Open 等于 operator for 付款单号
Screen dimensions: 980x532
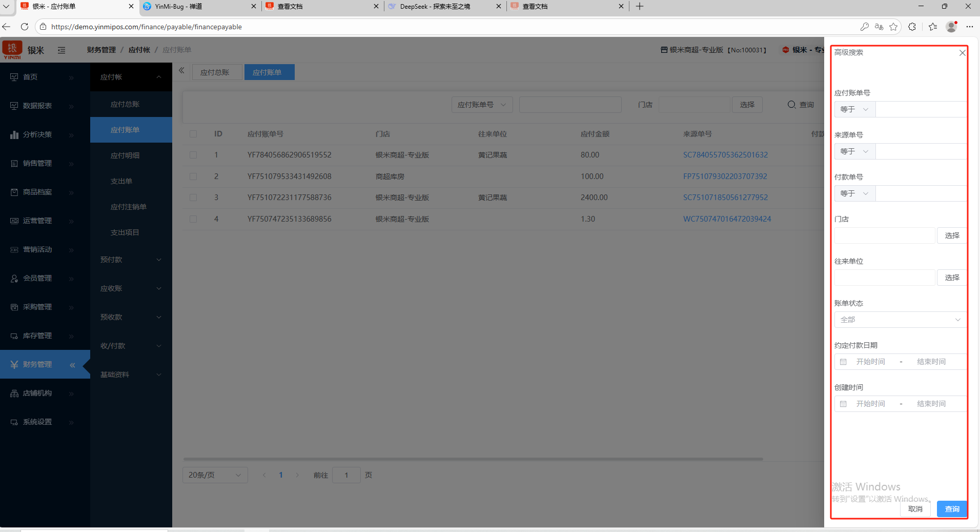(x=854, y=193)
